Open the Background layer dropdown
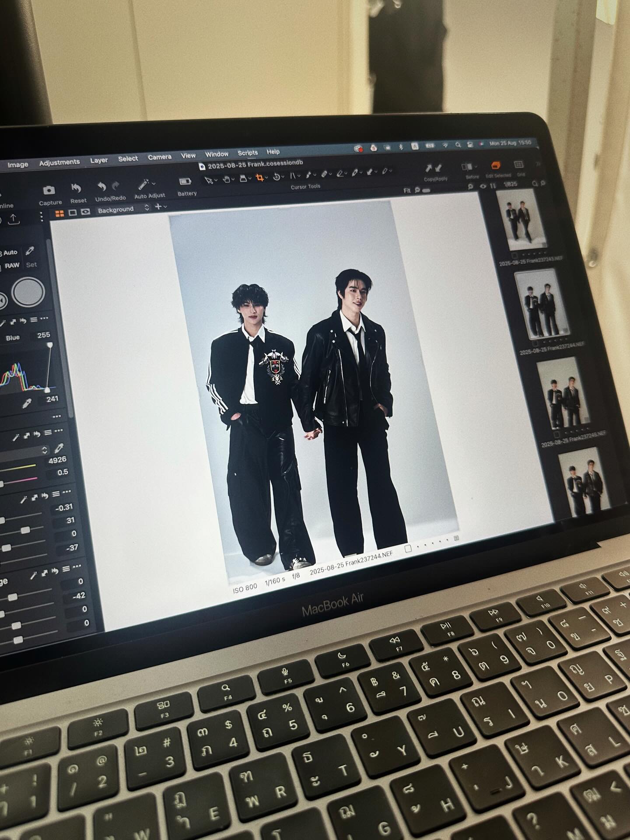Viewport: 630px width, 840px height. click(123, 210)
